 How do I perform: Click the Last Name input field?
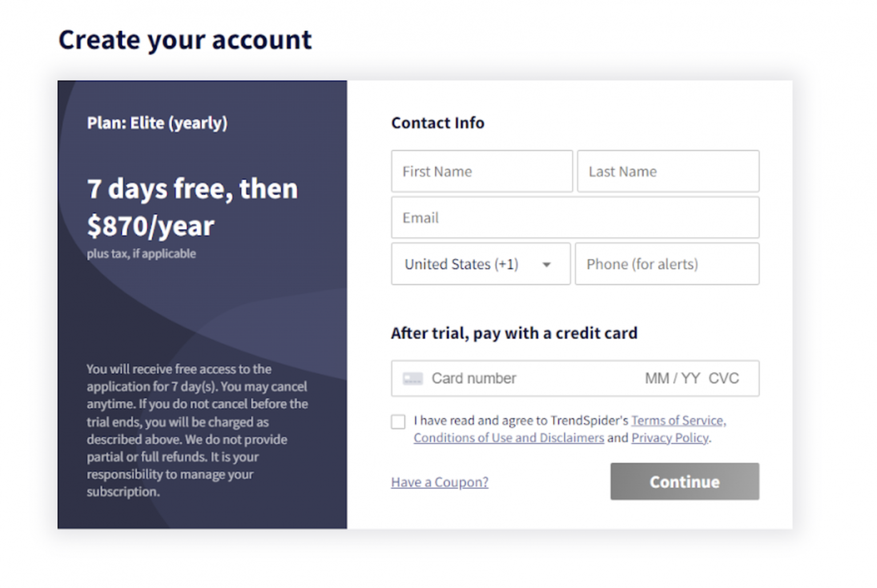(667, 171)
